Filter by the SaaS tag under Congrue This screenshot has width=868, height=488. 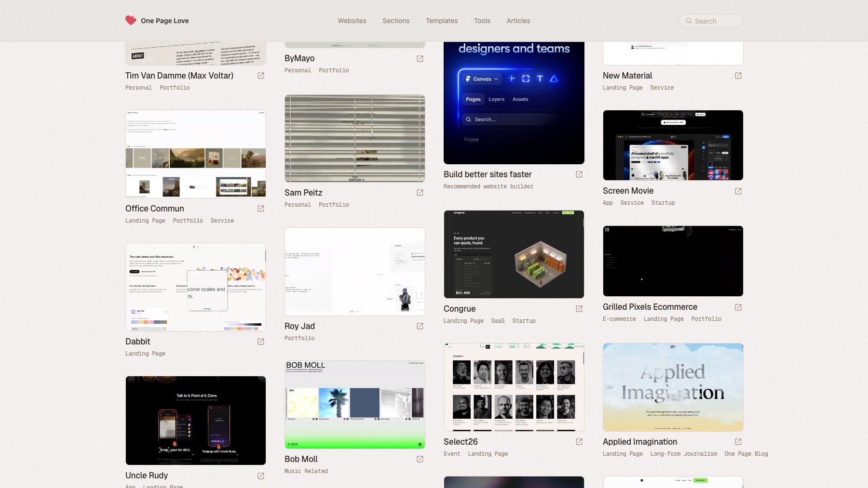498,321
